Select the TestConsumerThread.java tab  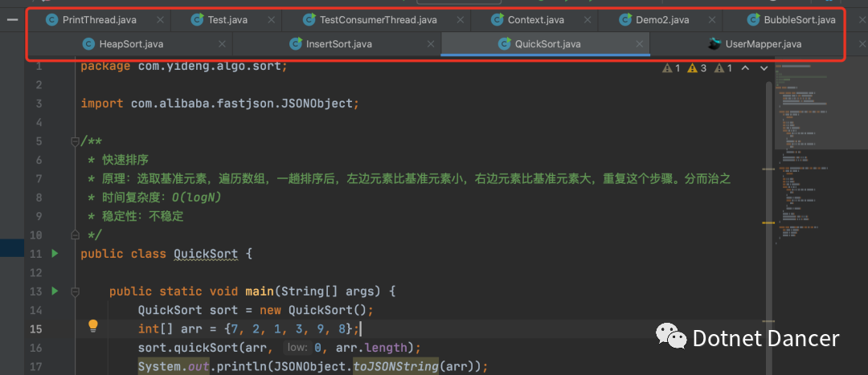(378, 20)
